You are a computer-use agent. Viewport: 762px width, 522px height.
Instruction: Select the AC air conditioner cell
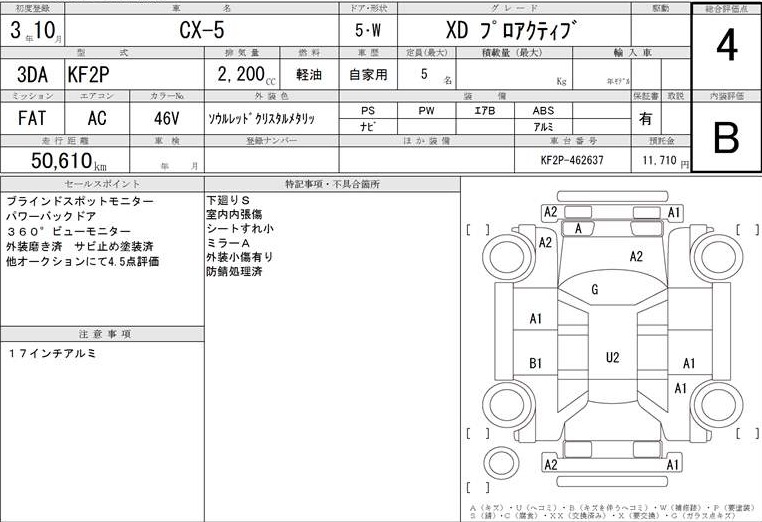point(97,117)
